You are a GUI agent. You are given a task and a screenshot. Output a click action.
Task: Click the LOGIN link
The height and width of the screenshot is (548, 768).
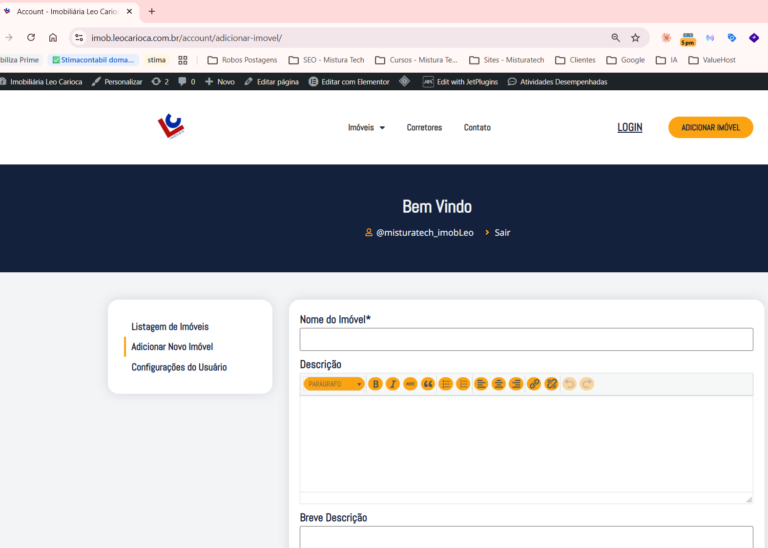click(x=629, y=127)
